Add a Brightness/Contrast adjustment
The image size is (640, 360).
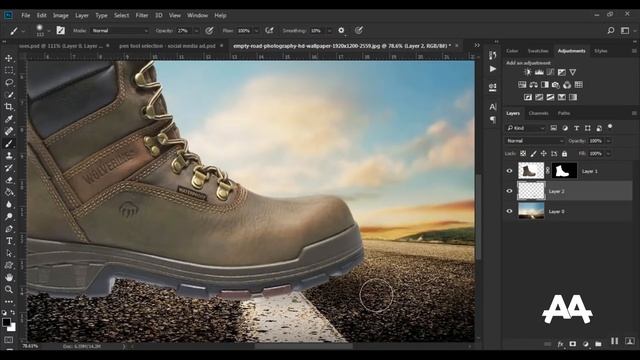pyautogui.click(x=527, y=72)
